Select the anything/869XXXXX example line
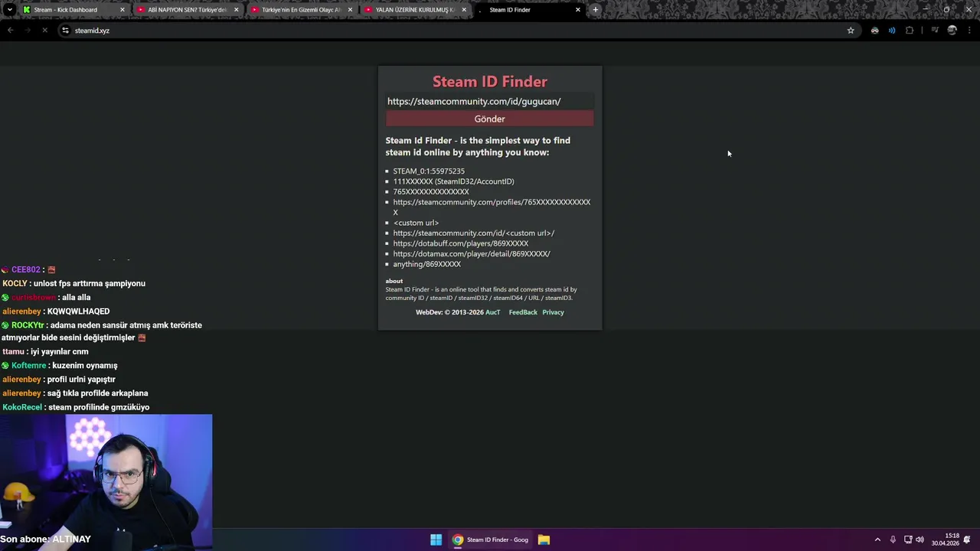980x551 pixels. pos(427,264)
